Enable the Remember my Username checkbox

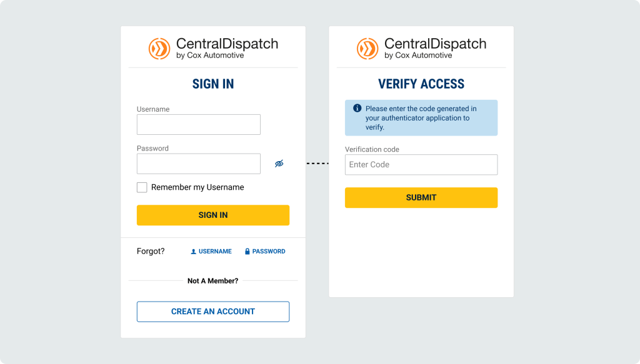[x=142, y=187]
